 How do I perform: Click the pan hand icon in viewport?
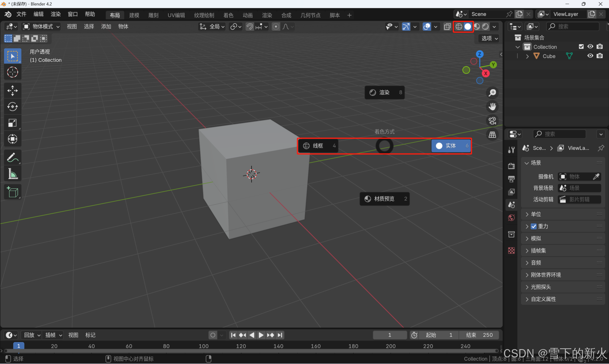492,107
